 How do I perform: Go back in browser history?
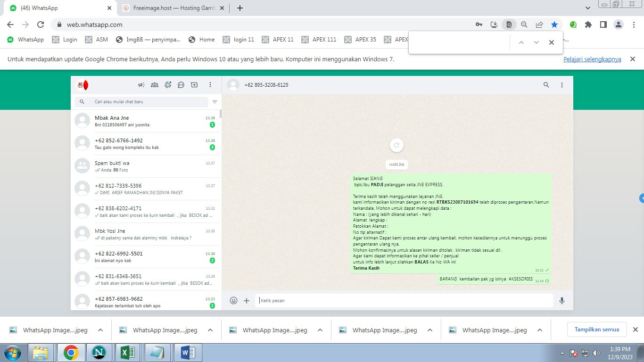[10, 25]
